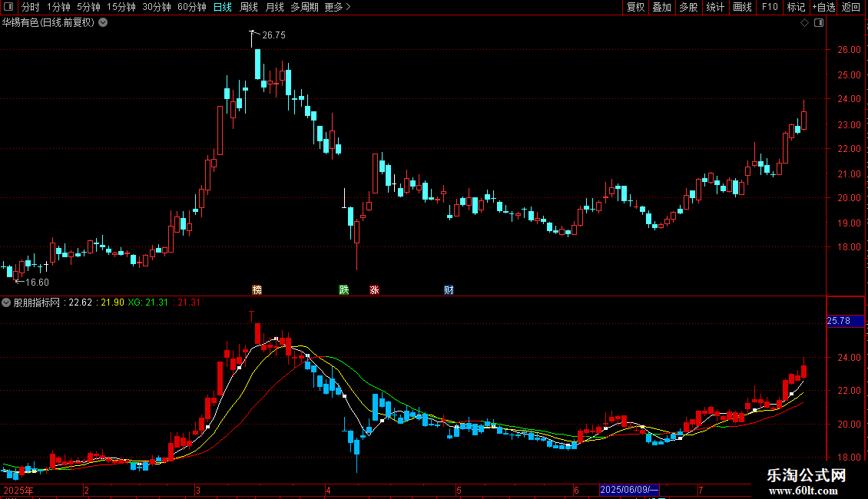Click the 2025年 label on the time axis
The width and height of the screenshot is (868, 499).
(x=18, y=490)
